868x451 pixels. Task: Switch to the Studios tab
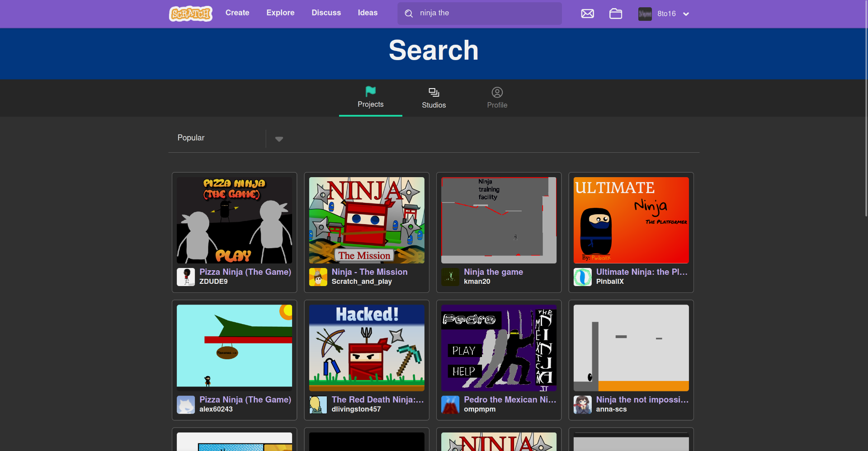coord(434,98)
